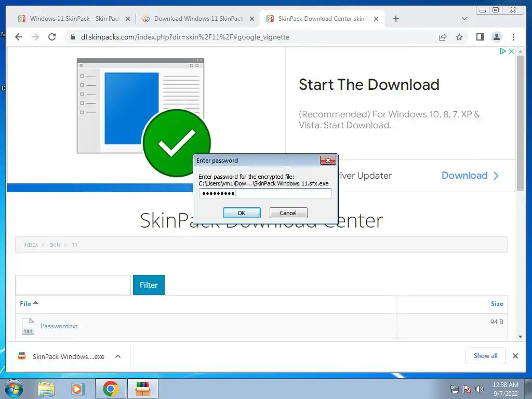Close the Download Windows 11 SkinPack tab
Viewport: 532px width, 399px height.
252,19
